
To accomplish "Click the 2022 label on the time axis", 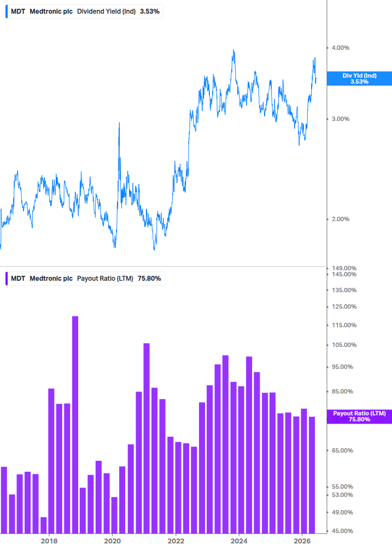I will [x=176, y=541].
